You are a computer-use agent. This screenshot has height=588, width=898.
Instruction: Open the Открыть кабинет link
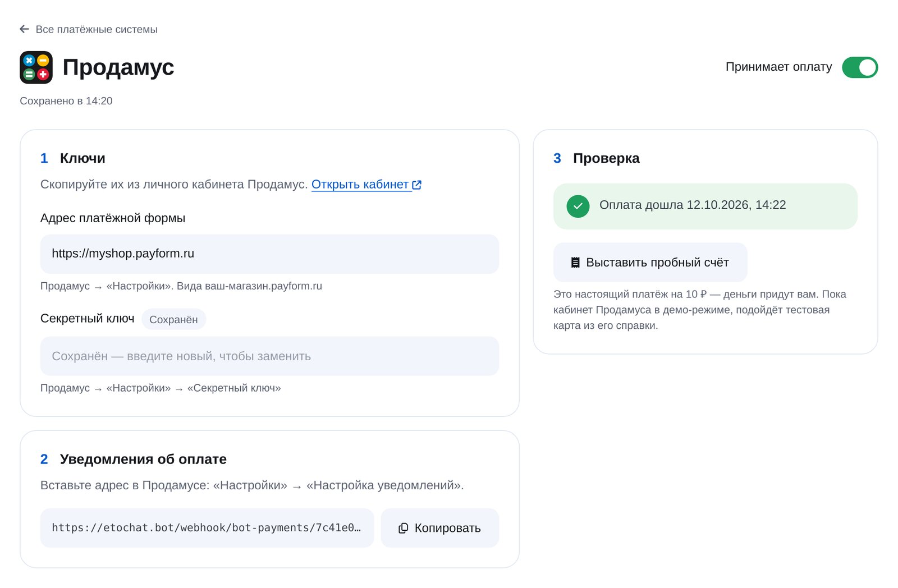366,185
